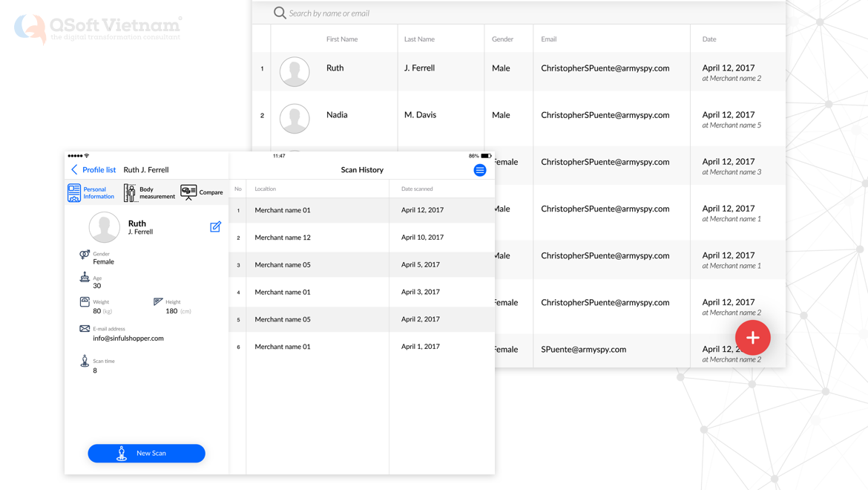Click 'Nadia' first name cell
Image resolution: width=868 pixels, height=490 pixels.
(x=337, y=115)
